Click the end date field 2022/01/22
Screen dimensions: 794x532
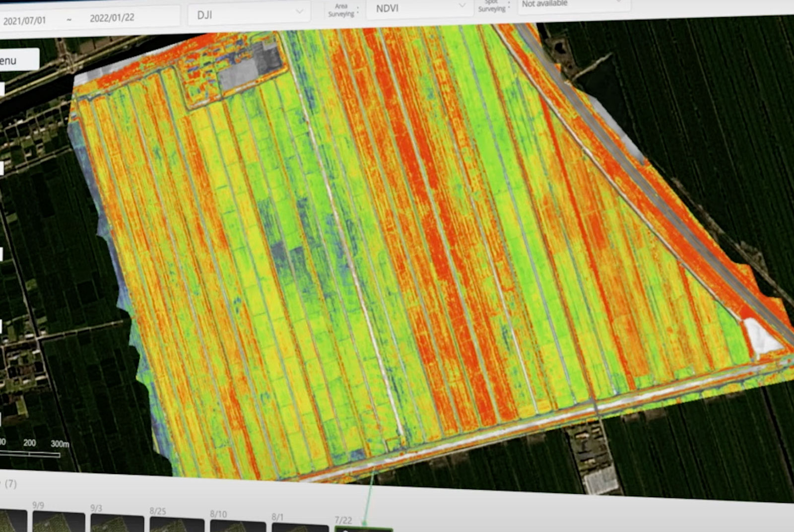point(112,18)
